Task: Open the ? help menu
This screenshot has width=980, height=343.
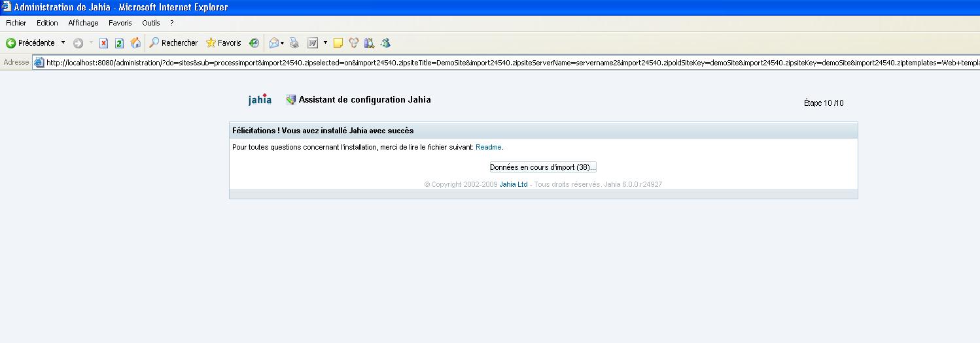Action: (x=172, y=23)
